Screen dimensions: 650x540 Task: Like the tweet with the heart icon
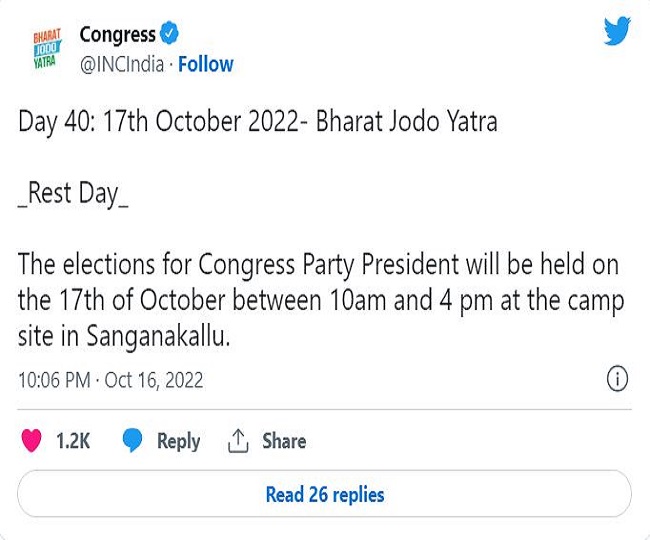coord(32,441)
